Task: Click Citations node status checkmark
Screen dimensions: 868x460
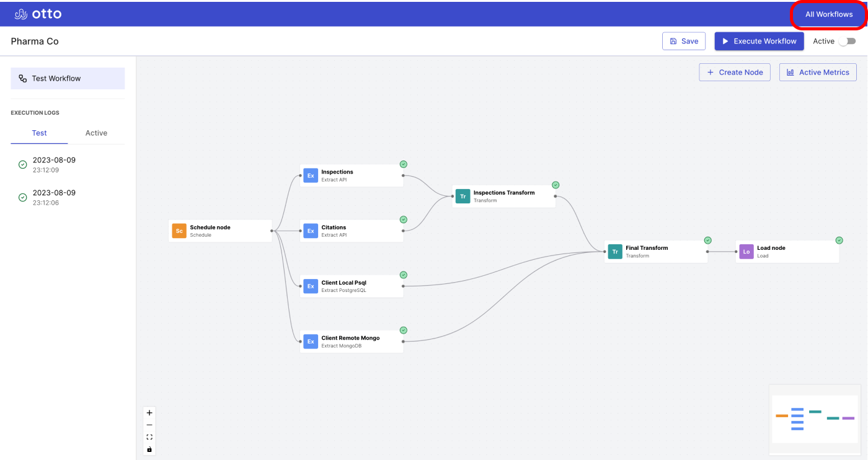Action: 404,219
